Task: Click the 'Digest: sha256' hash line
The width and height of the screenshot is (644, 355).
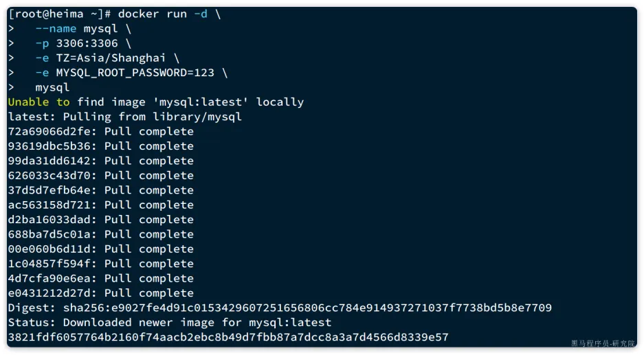Action: [279, 308]
